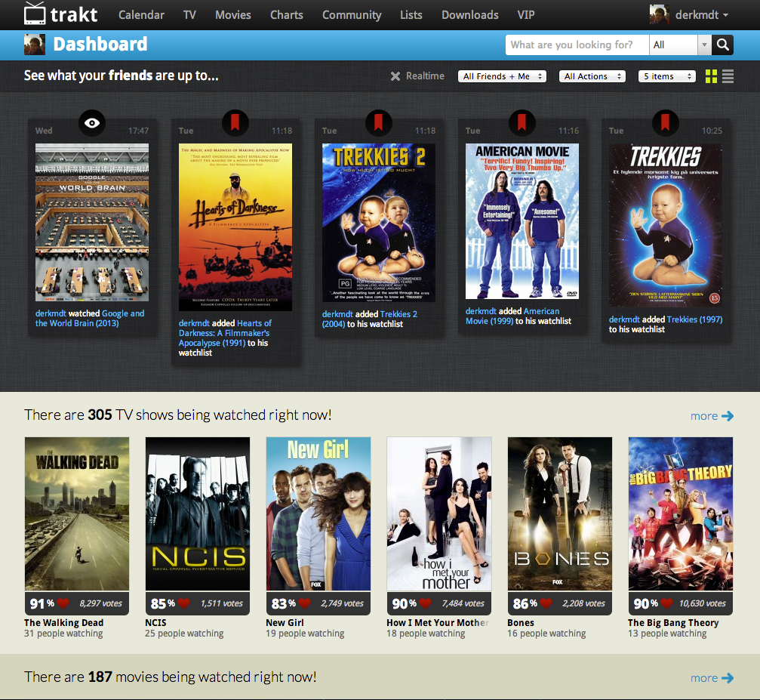Open the All Actions dropdown
Screen dimensions: 760x700
(592, 76)
